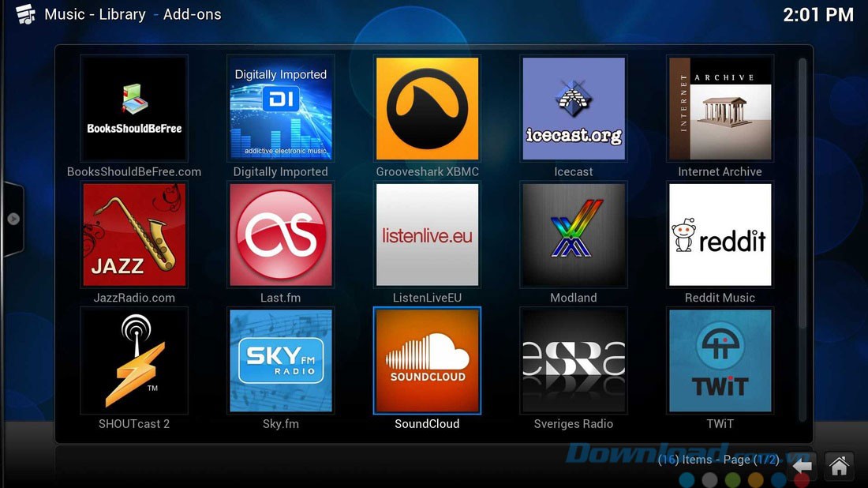
Task: Select the Sky.fm radio add-on
Action: click(280, 361)
